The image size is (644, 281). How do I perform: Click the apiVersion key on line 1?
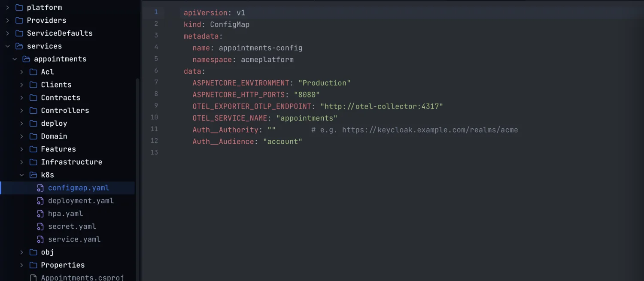click(x=206, y=13)
